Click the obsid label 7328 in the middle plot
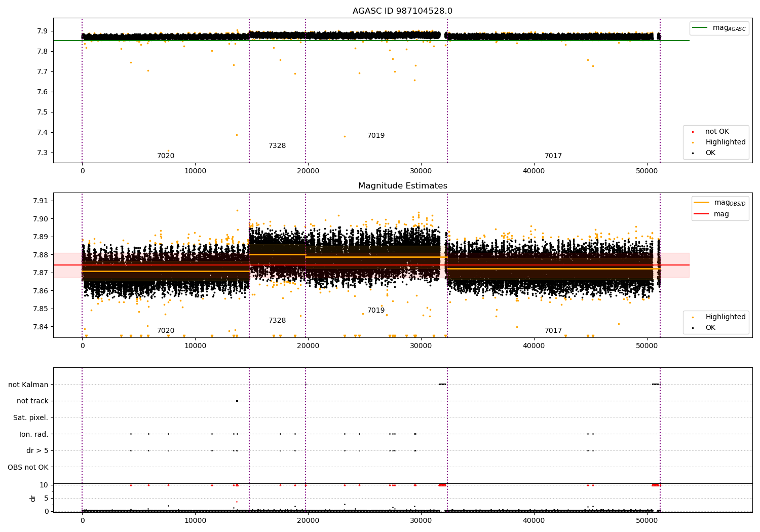Viewport: 760px width, 532px height. pos(277,321)
